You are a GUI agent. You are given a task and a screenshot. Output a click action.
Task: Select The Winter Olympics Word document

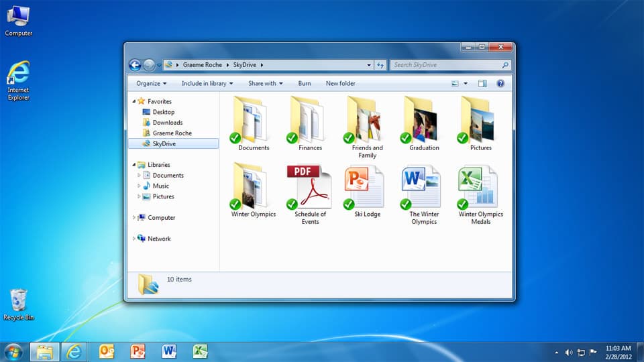[x=423, y=187]
